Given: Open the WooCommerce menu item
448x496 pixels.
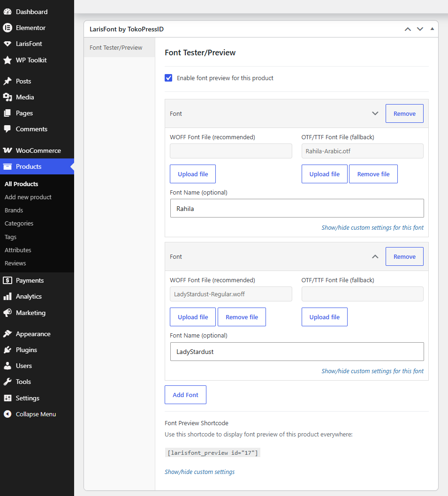Looking at the screenshot, I should pyautogui.click(x=37, y=150).
